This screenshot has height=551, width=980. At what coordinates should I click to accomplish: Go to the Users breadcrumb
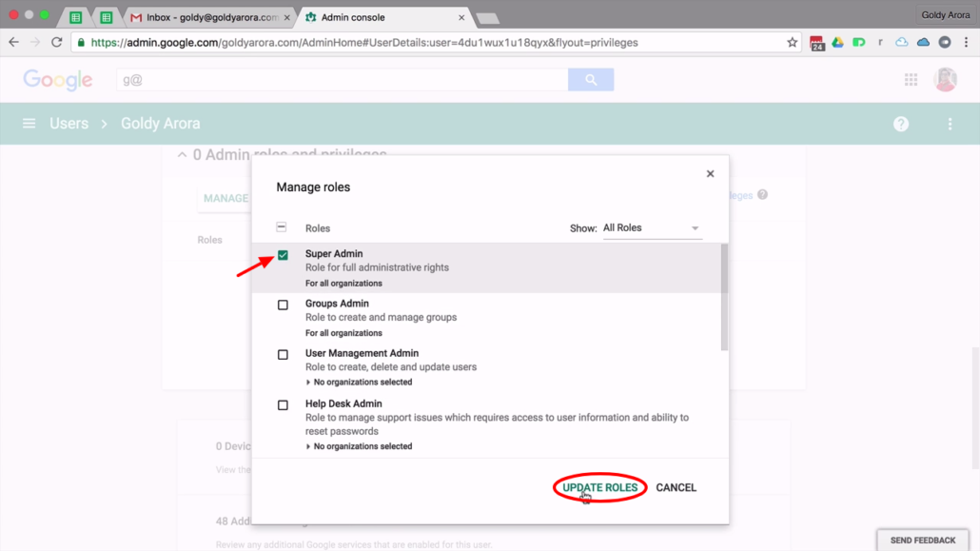(x=69, y=123)
